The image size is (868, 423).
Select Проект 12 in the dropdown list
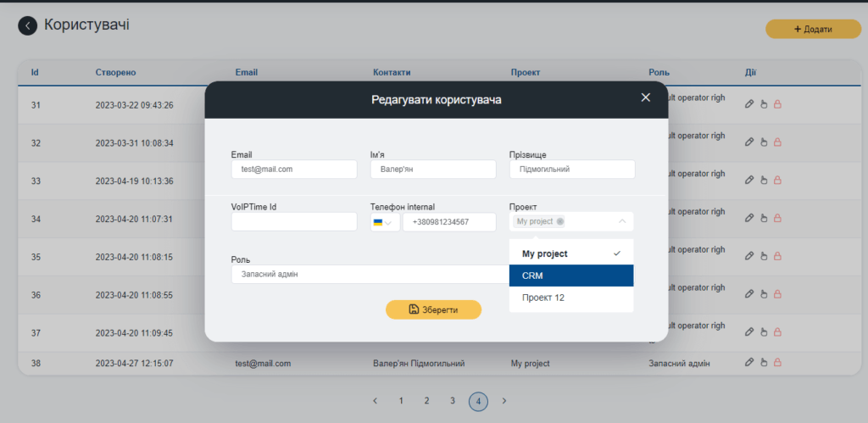pos(571,298)
